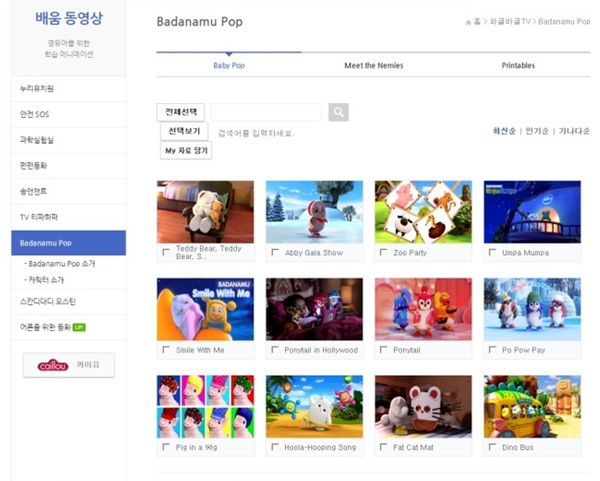Click the Badanamu Pop page heading
Screen dimensions: 600x481
pyautogui.click(x=200, y=21)
